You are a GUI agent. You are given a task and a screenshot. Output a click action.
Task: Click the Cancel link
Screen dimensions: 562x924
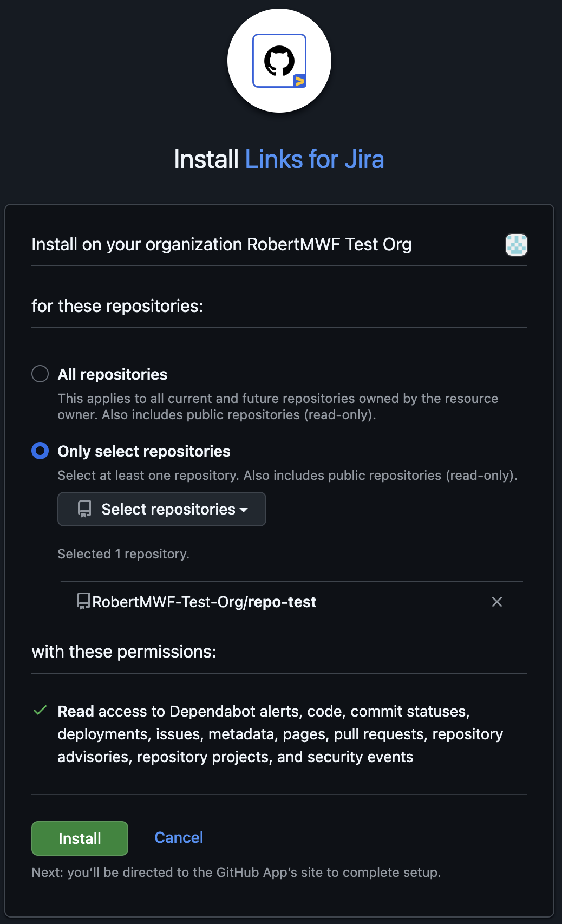tap(179, 838)
